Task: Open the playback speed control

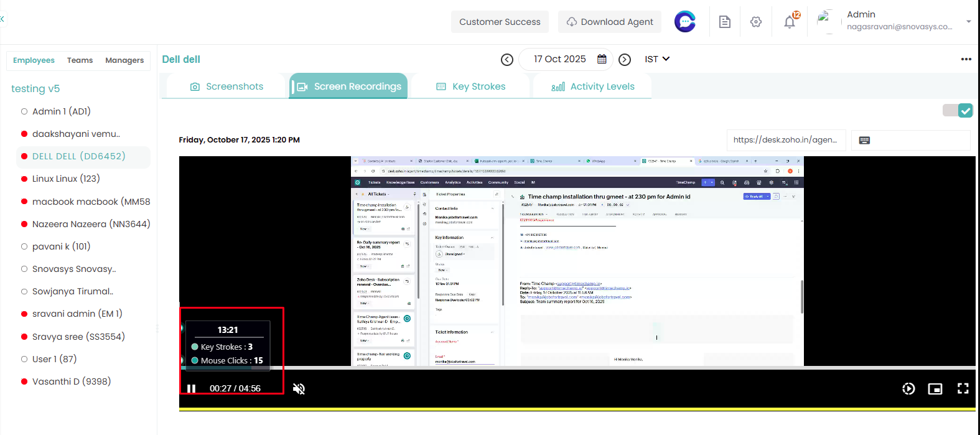Action: pyautogui.click(x=908, y=389)
